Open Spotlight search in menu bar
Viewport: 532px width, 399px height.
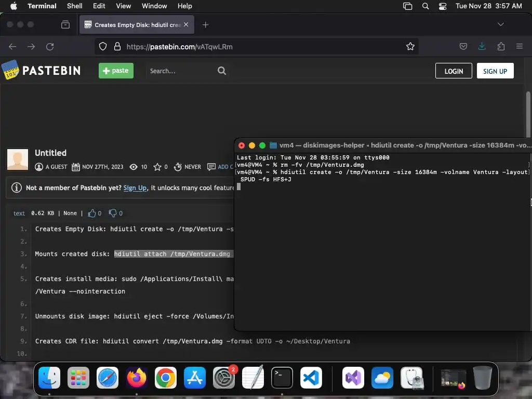pyautogui.click(x=425, y=6)
